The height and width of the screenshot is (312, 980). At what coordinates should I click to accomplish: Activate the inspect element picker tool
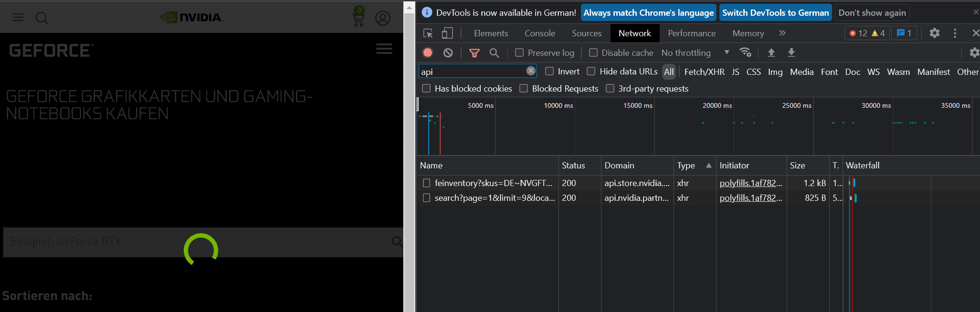pyautogui.click(x=428, y=33)
